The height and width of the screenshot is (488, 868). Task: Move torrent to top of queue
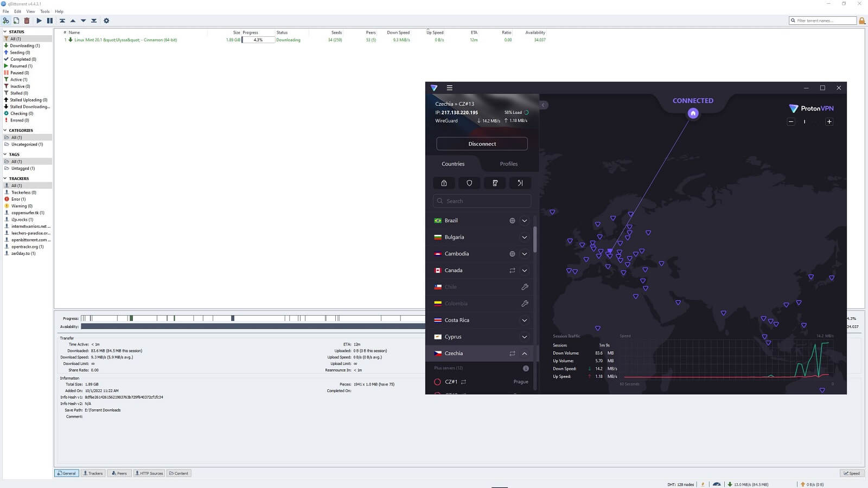(x=62, y=21)
